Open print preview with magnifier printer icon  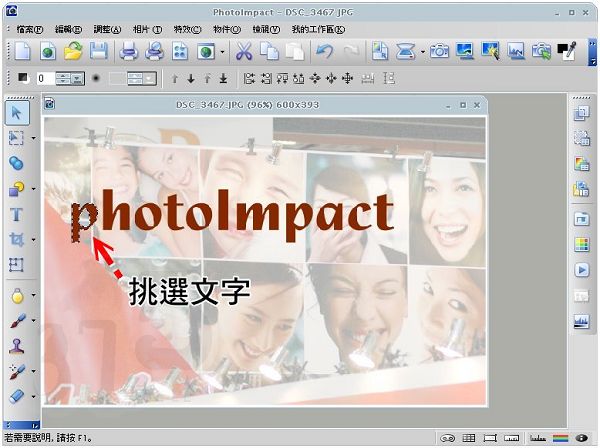pos(155,51)
